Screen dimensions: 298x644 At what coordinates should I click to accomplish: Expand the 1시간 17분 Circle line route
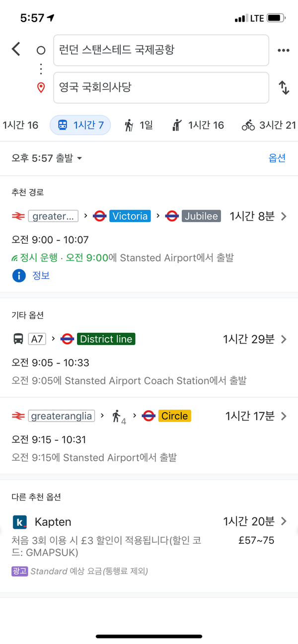(x=284, y=416)
